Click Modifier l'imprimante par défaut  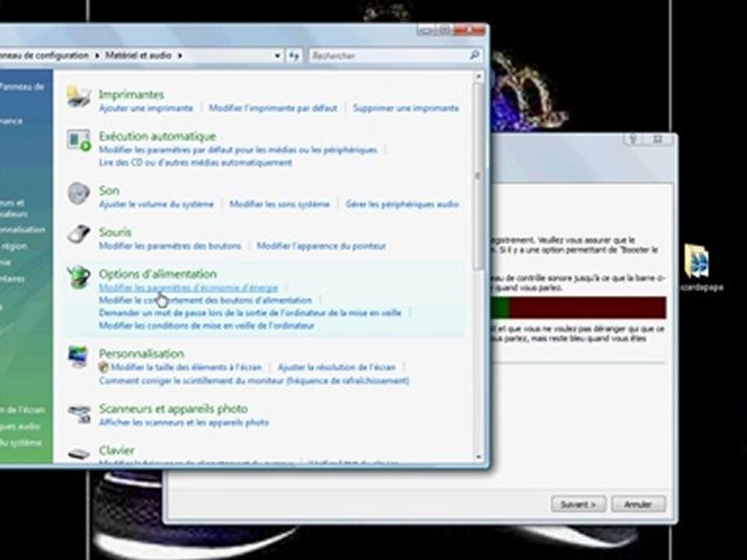(273, 108)
